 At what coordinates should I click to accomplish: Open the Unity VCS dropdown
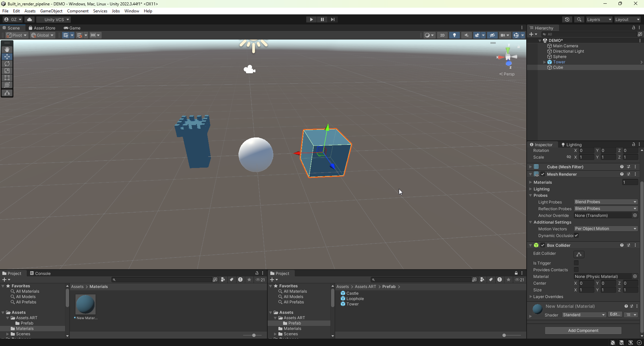pos(54,19)
